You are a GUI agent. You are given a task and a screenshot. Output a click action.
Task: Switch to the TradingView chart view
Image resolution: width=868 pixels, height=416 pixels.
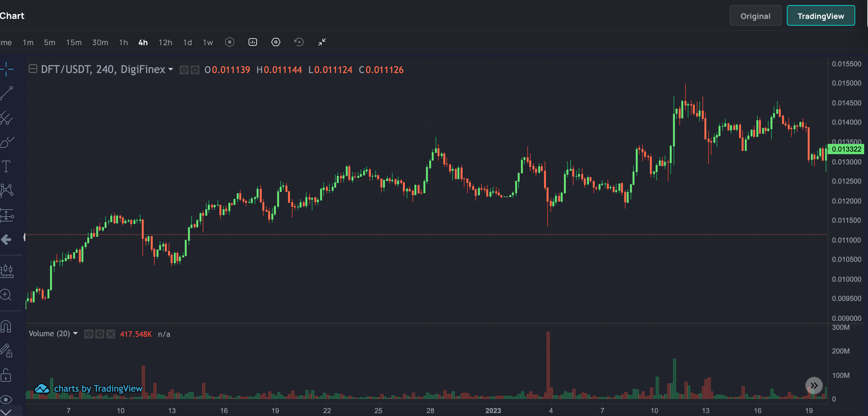click(x=821, y=16)
